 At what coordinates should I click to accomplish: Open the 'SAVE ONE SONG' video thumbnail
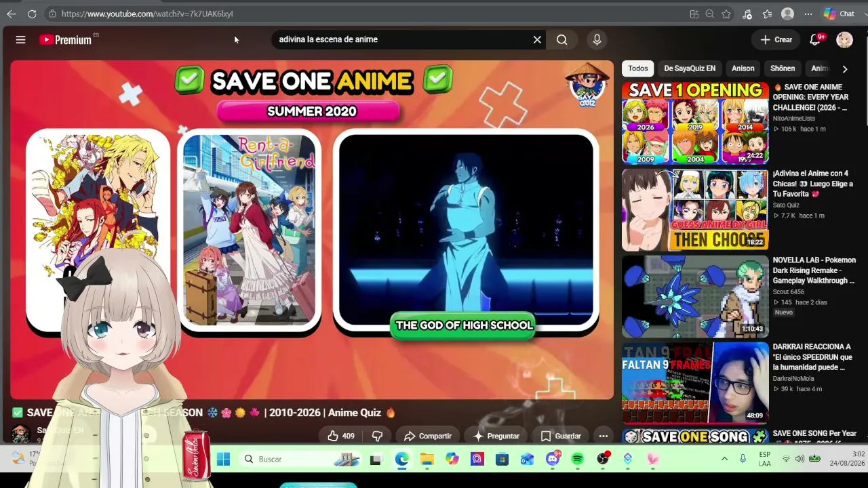pos(695,436)
